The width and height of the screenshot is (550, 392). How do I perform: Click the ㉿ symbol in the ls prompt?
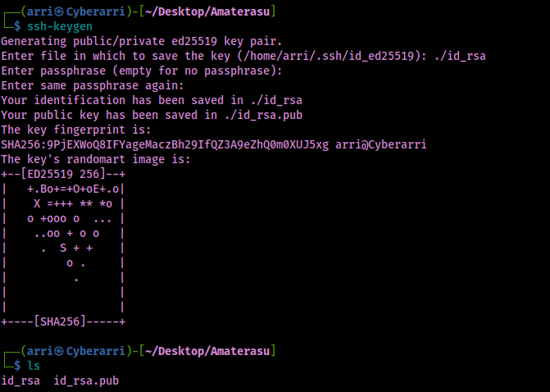point(60,350)
